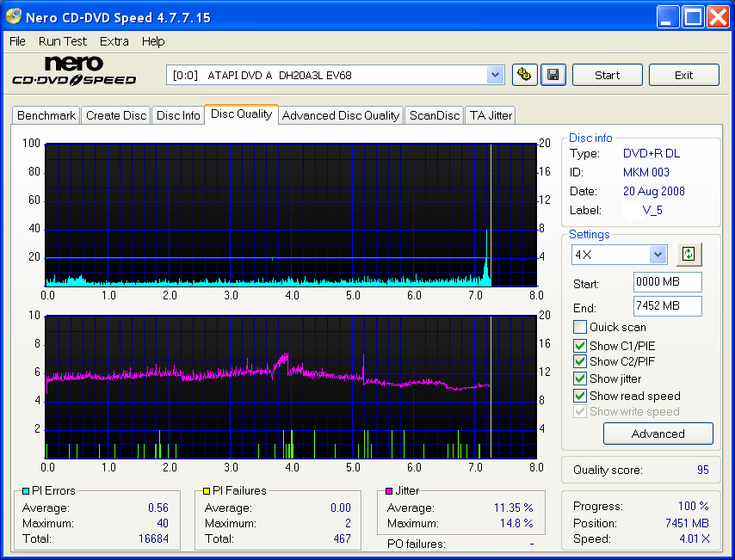The width and height of the screenshot is (735, 560).
Task: Open the Advanced settings dialog
Action: pos(658,434)
